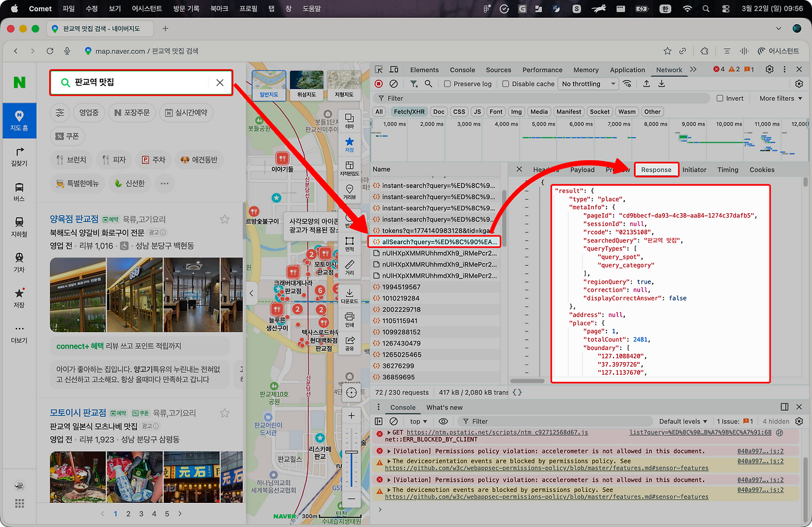The height and width of the screenshot is (527, 812).
Task: Enable the Preserve log checkbox
Action: (x=447, y=84)
